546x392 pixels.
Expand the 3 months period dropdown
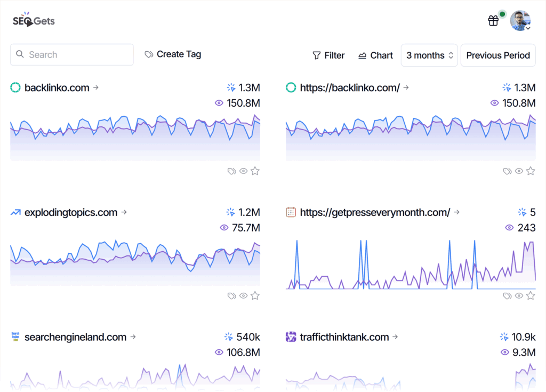pyautogui.click(x=429, y=55)
